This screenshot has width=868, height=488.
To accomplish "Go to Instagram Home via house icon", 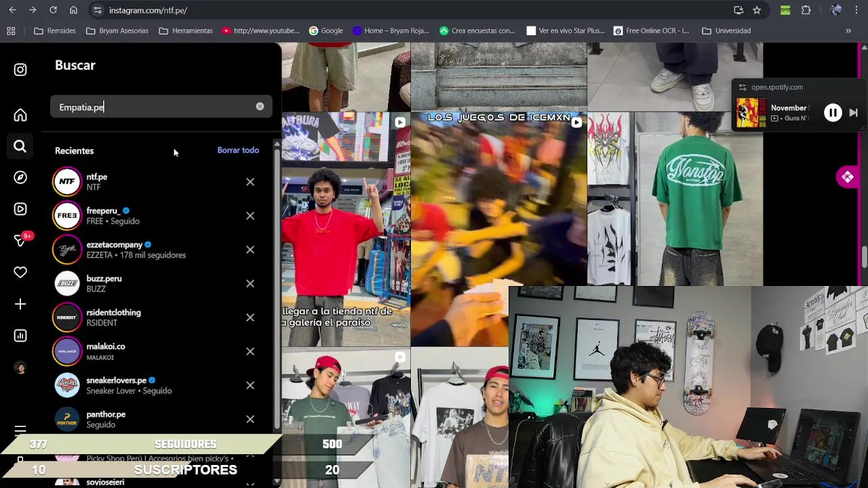I will click(x=20, y=115).
